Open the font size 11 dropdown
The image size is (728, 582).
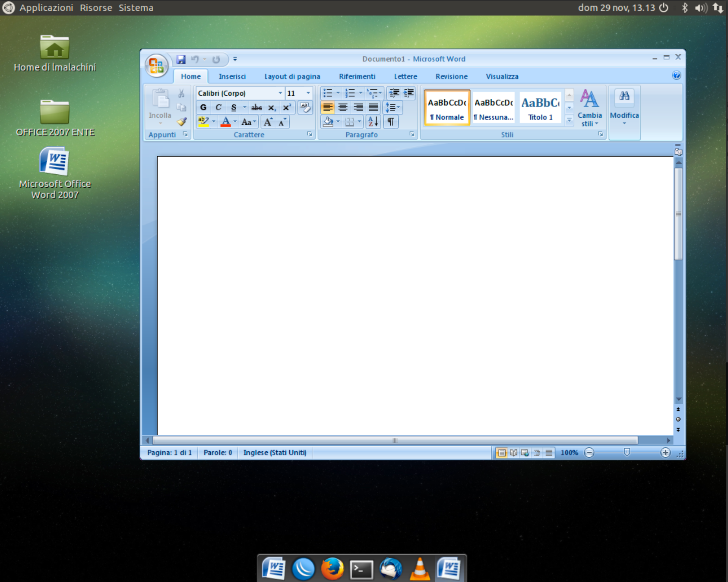pos(308,93)
